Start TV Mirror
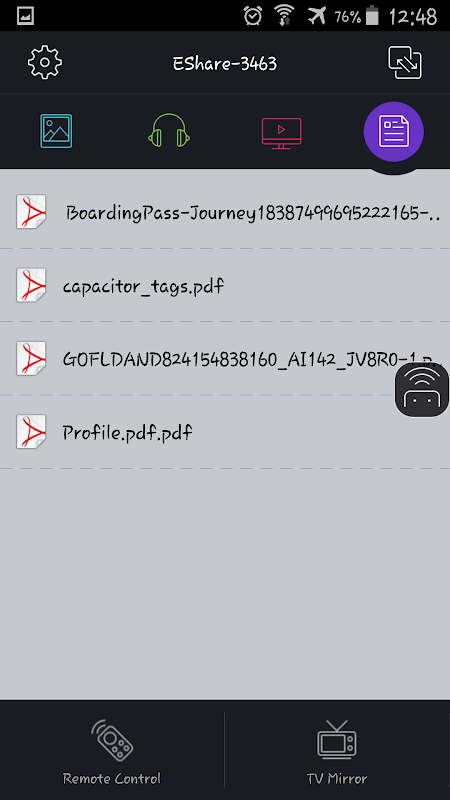450x800 pixels. [337, 751]
